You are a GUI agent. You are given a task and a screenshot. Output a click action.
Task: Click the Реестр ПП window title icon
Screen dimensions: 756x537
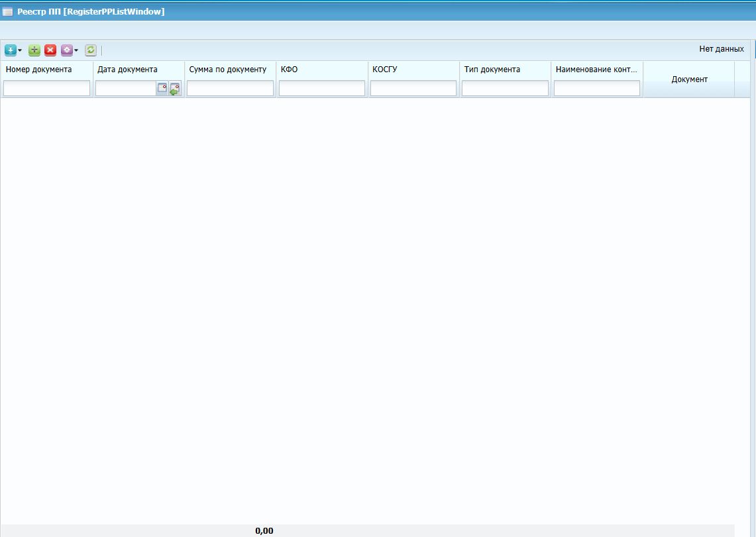coord(8,11)
